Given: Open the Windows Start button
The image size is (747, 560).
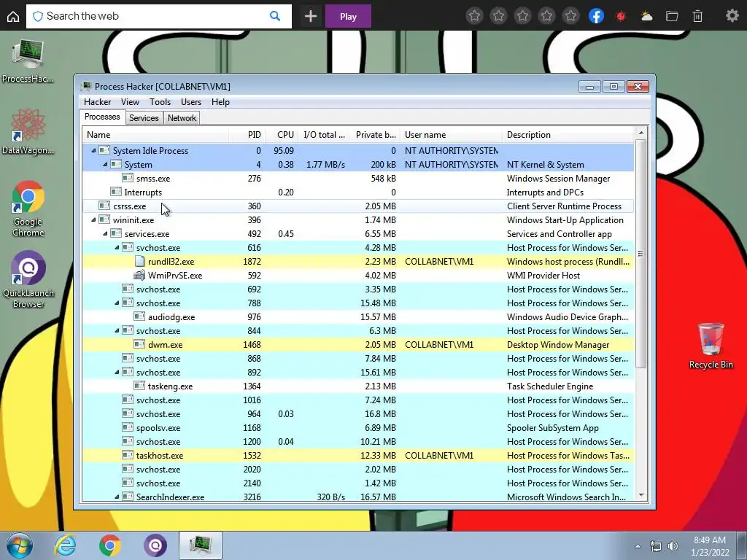Looking at the screenshot, I should (x=20, y=545).
